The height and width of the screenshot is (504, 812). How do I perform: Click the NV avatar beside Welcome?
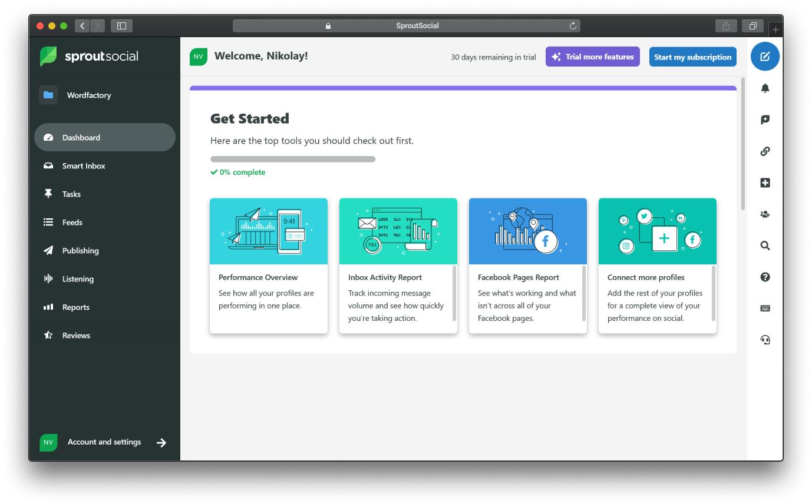(199, 57)
